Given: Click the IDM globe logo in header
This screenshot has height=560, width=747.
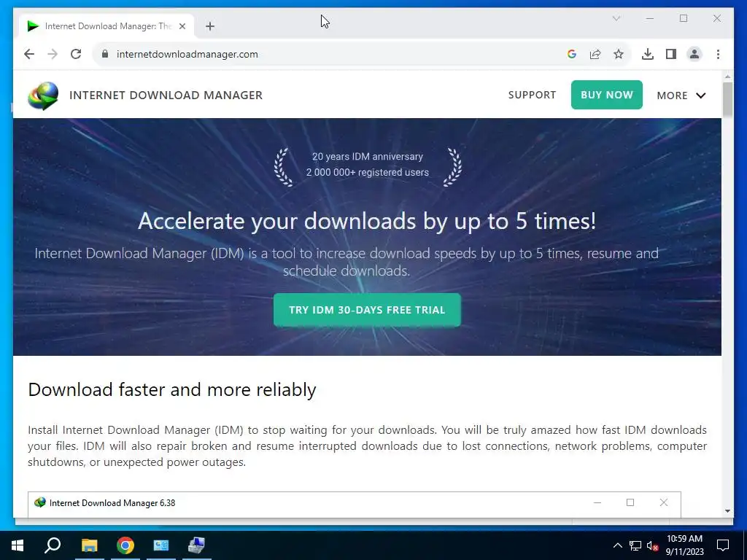Looking at the screenshot, I should pos(43,96).
